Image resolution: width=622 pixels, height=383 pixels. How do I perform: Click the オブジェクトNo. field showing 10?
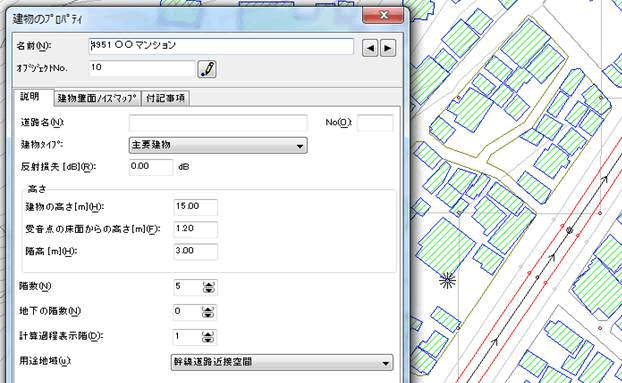pyautogui.click(x=142, y=68)
